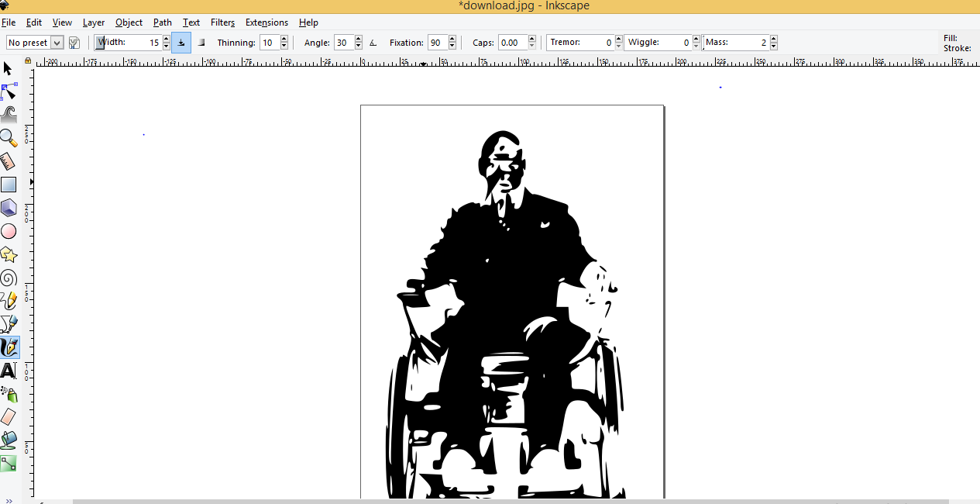Viewport: 980px width, 504px height.
Task: Increase Thinning with up arrow
Action: pos(284,39)
